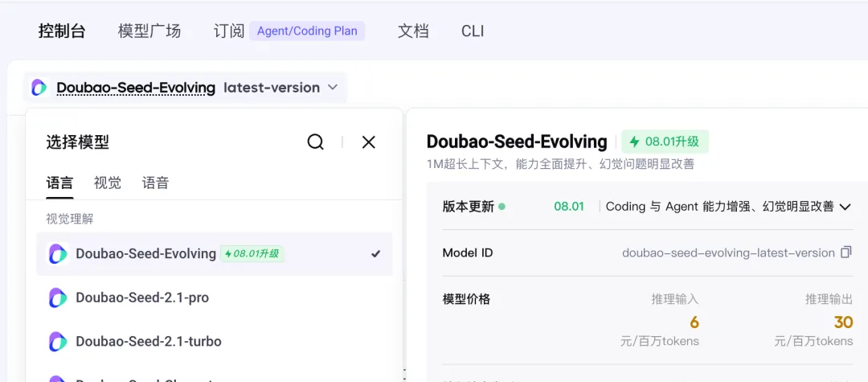Click the green 08.01升级 badge beside title

point(665,142)
